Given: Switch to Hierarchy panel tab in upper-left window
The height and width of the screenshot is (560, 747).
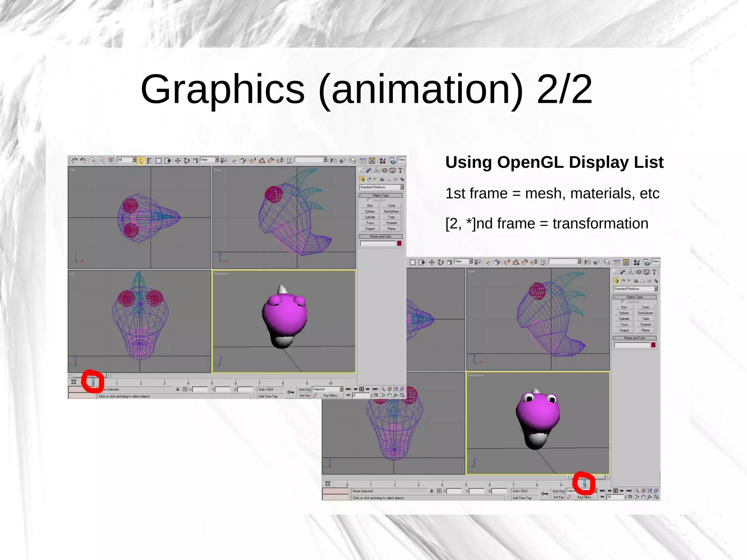Looking at the screenshot, I should click(x=376, y=170).
